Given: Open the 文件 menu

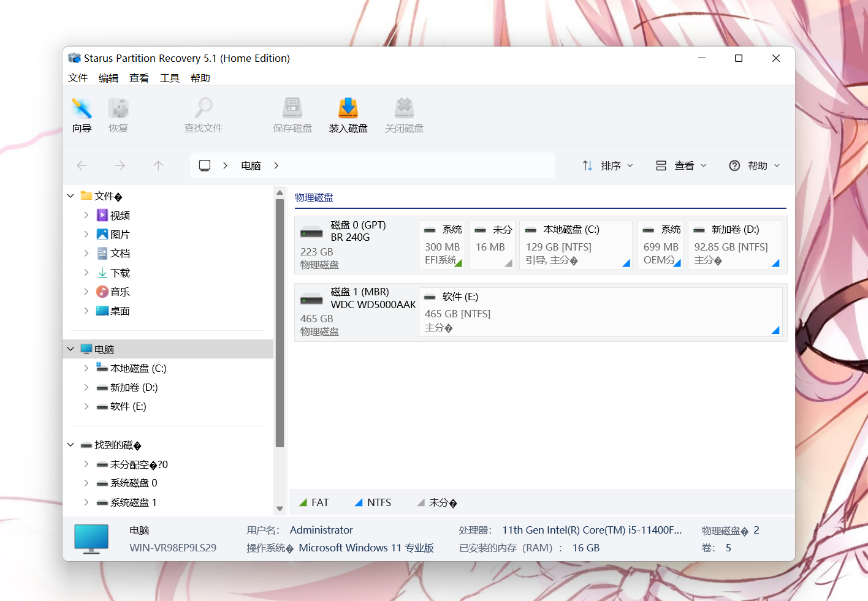Looking at the screenshot, I should coord(78,78).
